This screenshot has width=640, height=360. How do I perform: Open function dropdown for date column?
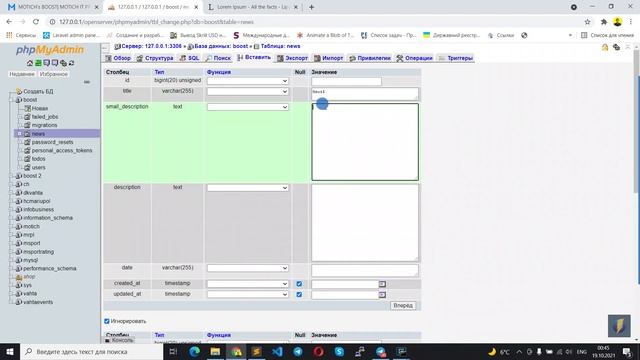248,268
